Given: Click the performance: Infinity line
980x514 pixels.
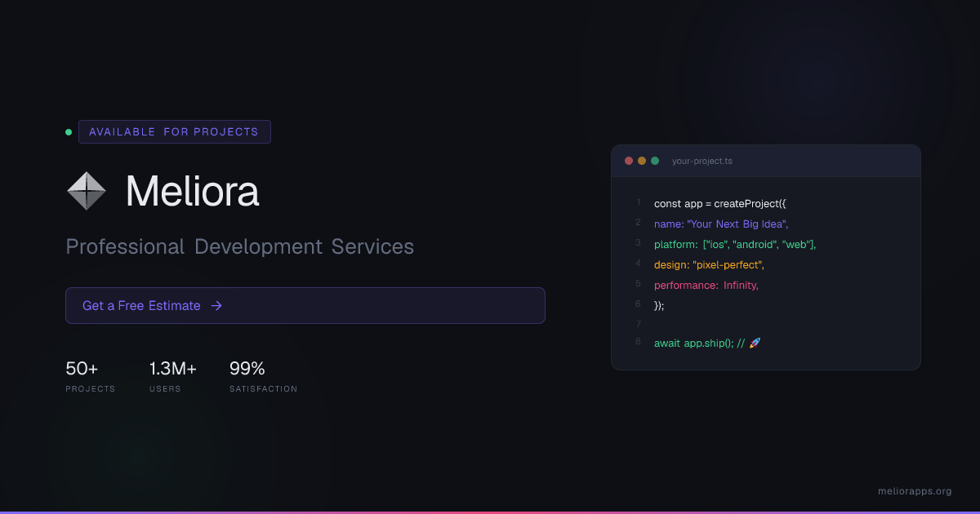Looking at the screenshot, I should click(706, 285).
